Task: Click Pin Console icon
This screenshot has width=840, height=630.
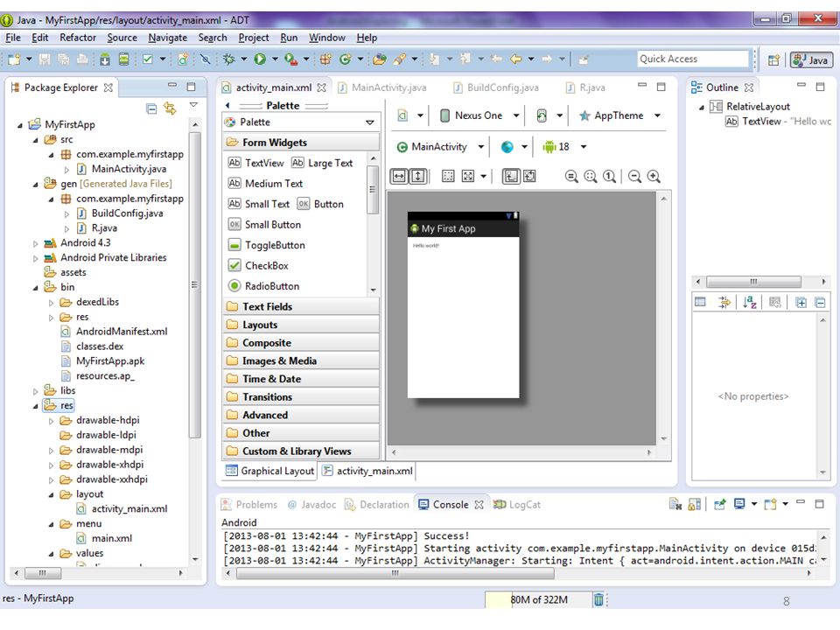Action: tap(719, 504)
